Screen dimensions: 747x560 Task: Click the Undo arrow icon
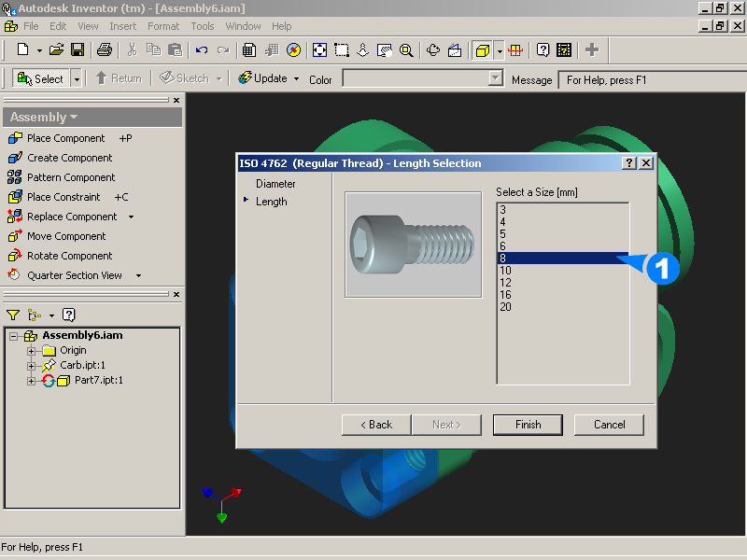(202, 49)
